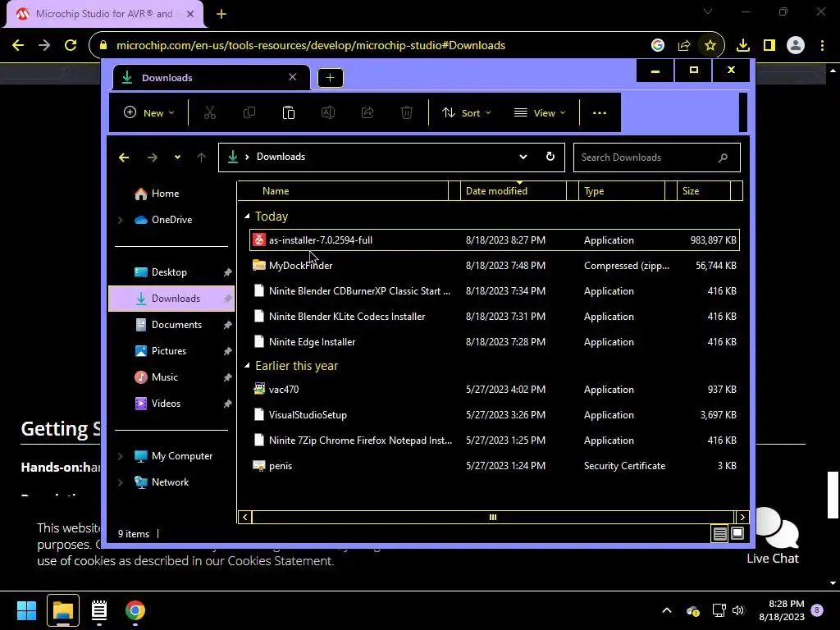Click the Chrome share page icon

pos(684,46)
